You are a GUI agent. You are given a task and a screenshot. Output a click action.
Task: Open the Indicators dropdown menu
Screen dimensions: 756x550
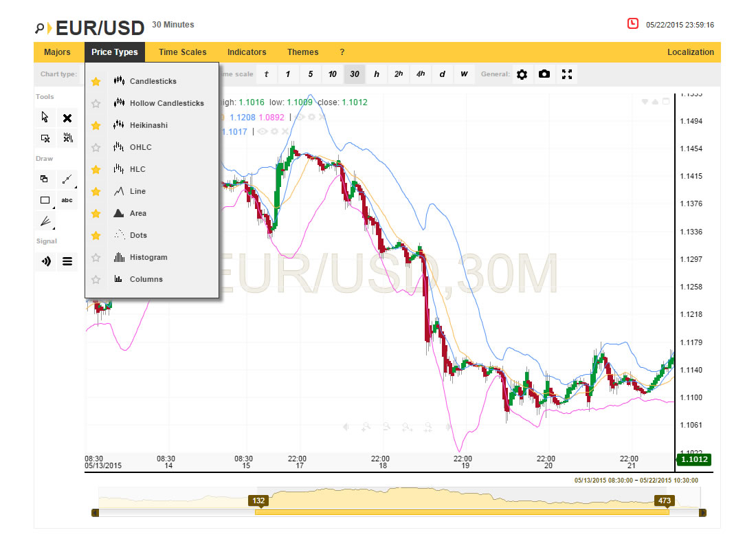(x=247, y=52)
